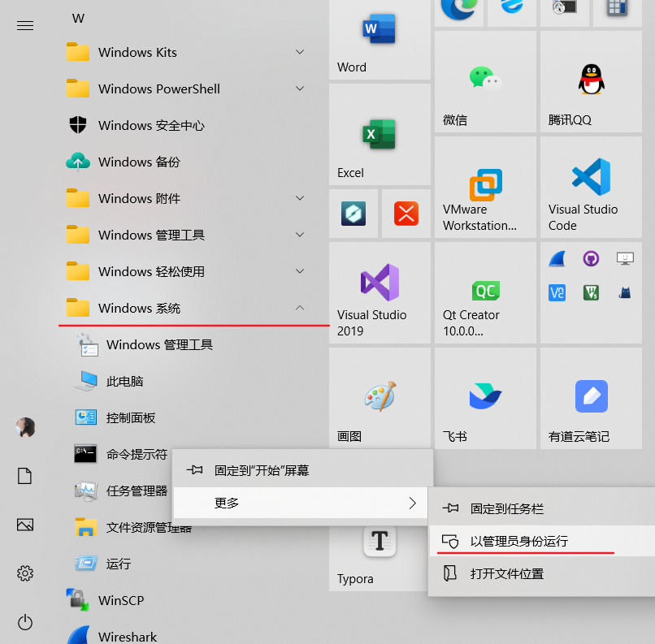The image size is (655, 644).
Task: Open the Pictures icon in the left rail
Action: [x=24, y=525]
